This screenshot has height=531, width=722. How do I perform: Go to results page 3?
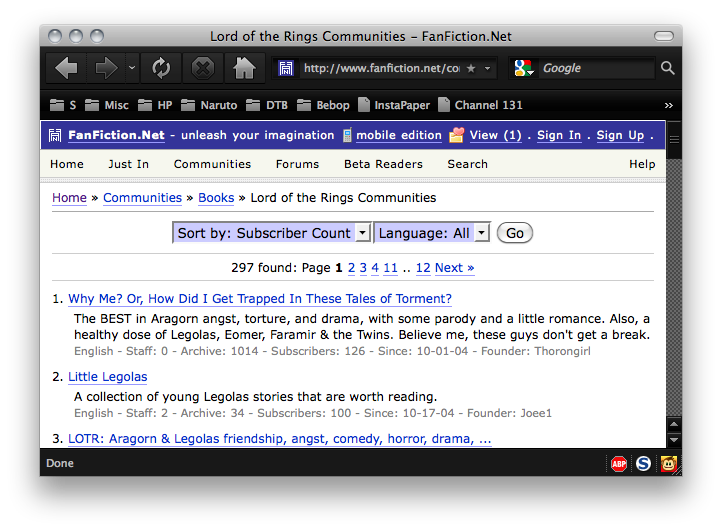363,268
